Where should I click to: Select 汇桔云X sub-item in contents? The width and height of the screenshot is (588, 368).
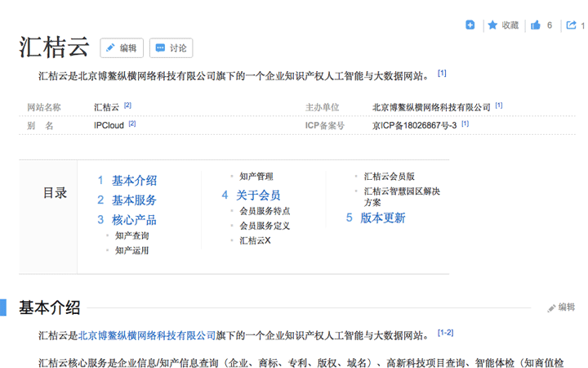pyautogui.click(x=255, y=240)
